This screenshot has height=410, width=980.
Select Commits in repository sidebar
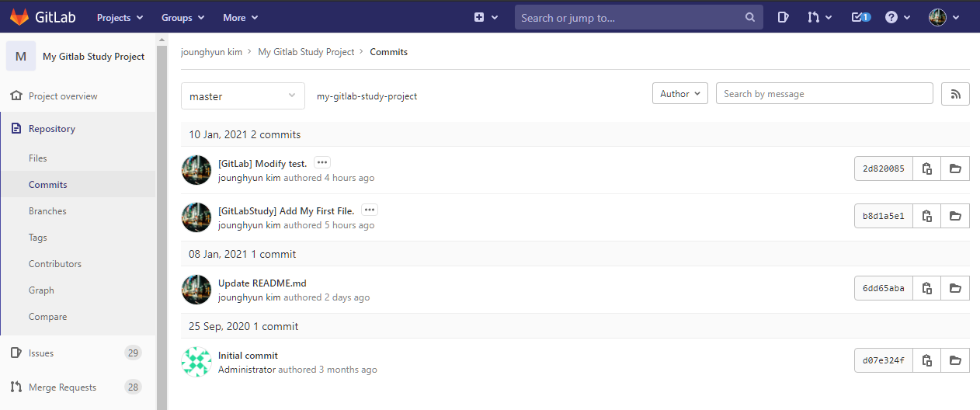pos(48,184)
